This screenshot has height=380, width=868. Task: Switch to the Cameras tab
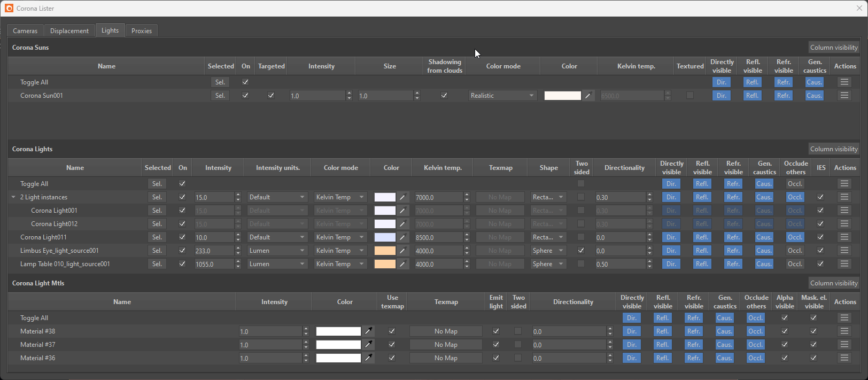pyautogui.click(x=25, y=31)
